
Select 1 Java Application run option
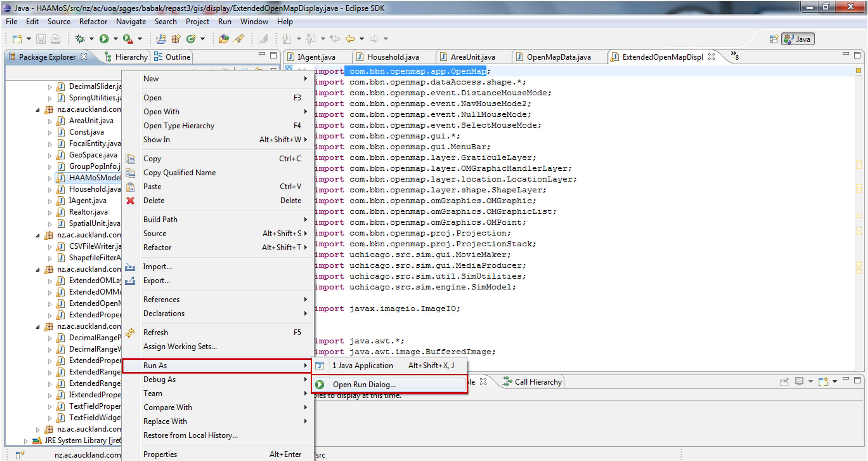click(362, 366)
